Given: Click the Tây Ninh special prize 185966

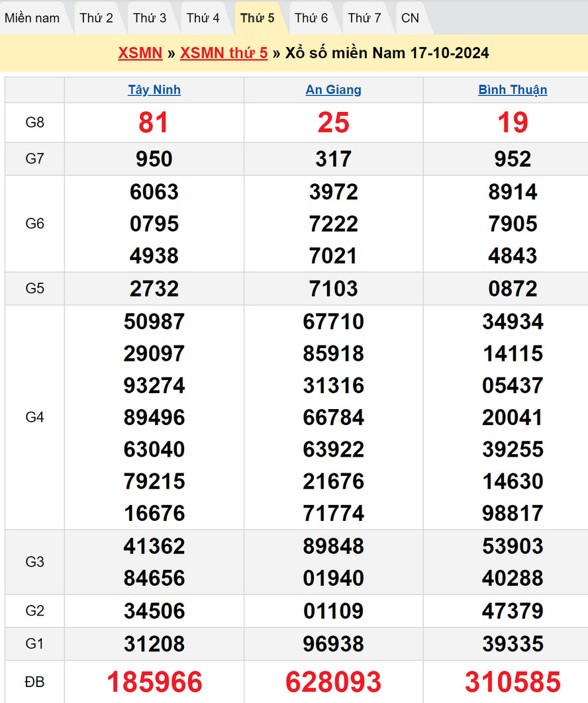Looking at the screenshot, I should (154, 682).
